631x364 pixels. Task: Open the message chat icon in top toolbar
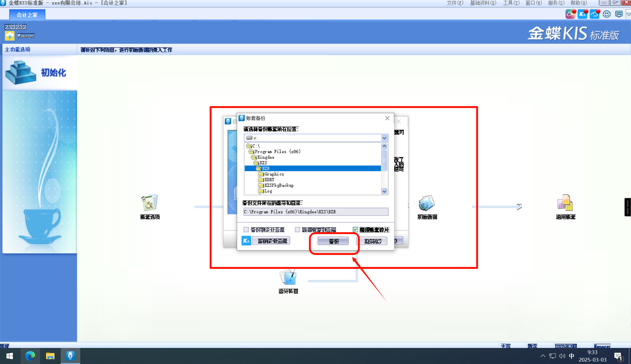click(x=619, y=14)
